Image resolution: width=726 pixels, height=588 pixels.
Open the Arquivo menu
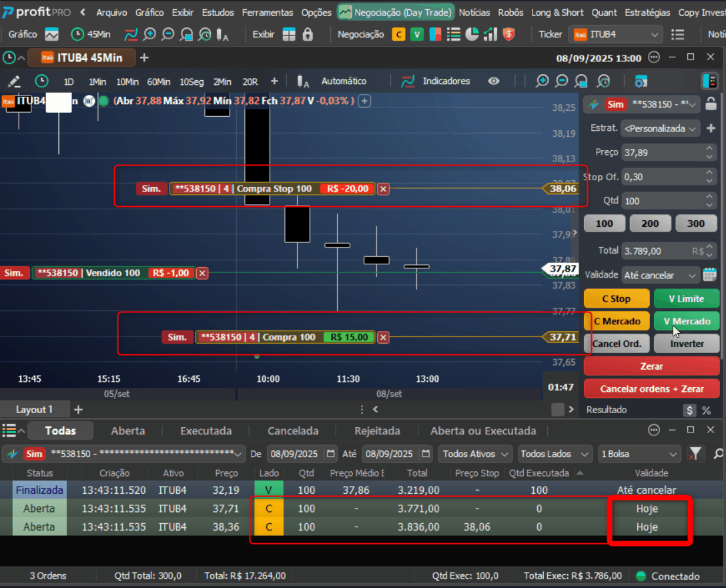coord(111,13)
